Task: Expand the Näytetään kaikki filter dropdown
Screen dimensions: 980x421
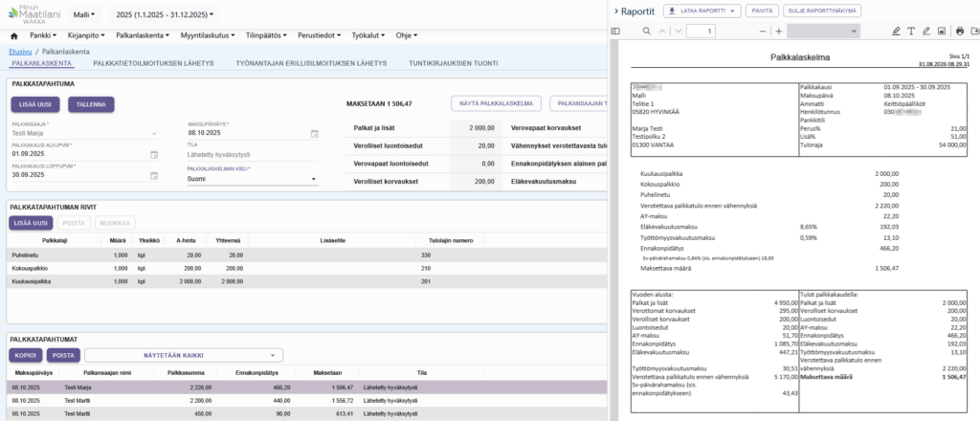Action: coord(184,355)
